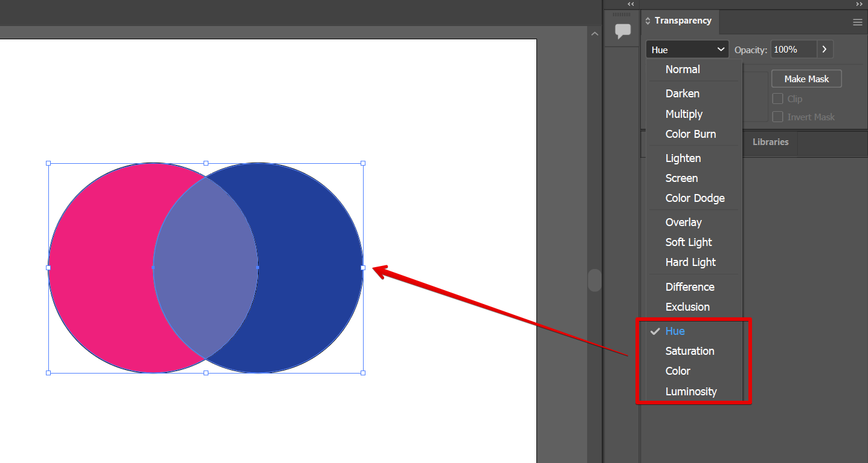Choose Multiply blending mode
868x463 pixels.
(x=684, y=114)
